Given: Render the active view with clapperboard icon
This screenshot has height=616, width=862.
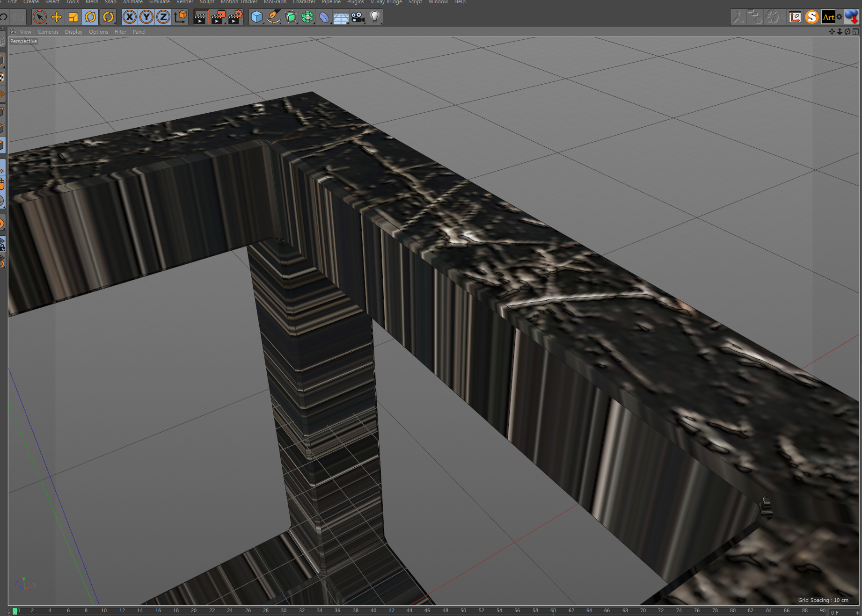Looking at the screenshot, I should (x=201, y=17).
